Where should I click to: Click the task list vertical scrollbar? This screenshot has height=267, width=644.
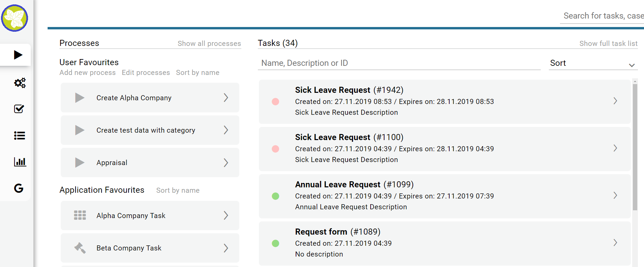[635, 147]
